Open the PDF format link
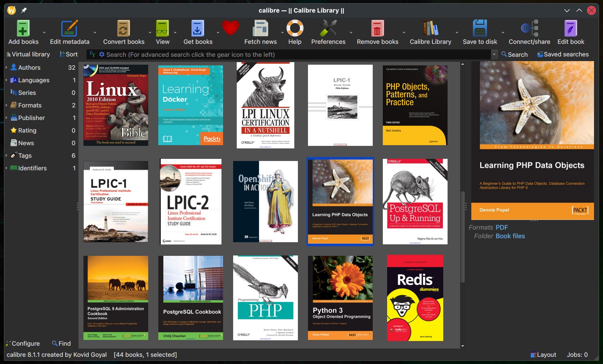This screenshot has height=364, width=603. pos(501,227)
